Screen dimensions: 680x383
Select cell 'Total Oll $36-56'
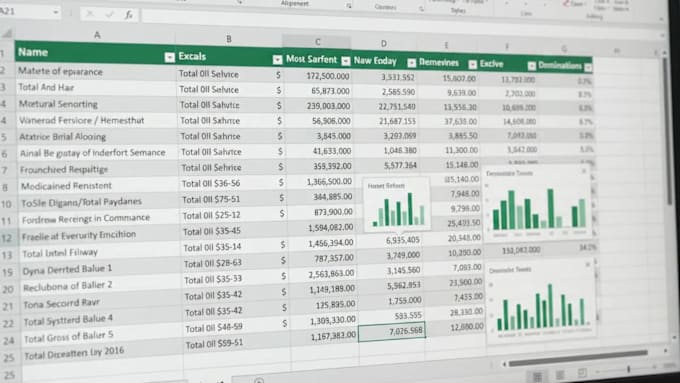click(x=211, y=183)
